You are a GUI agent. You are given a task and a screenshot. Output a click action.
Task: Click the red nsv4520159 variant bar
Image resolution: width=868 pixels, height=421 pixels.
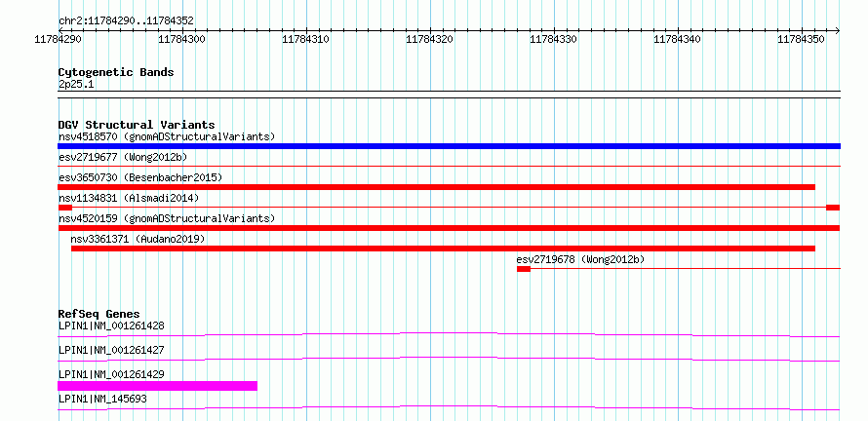click(449, 228)
